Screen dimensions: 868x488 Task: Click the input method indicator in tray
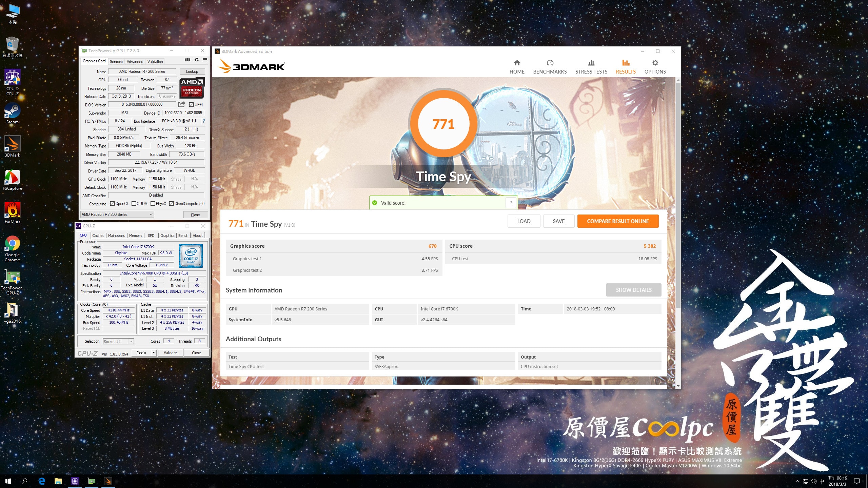point(822,481)
